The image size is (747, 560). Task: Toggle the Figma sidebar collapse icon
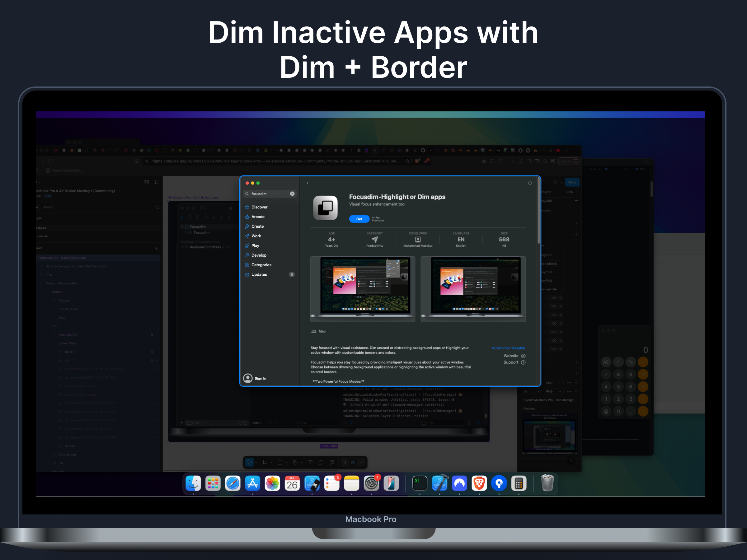(156, 182)
